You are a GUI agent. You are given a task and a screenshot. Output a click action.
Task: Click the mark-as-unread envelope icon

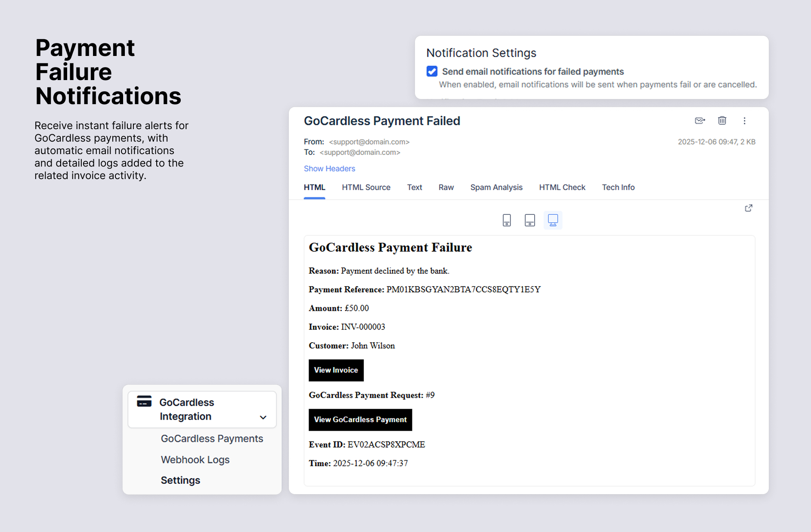click(x=700, y=121)
